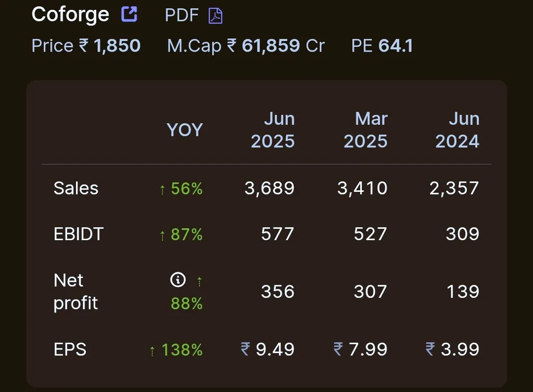Click the green up arrow beside 56%
533x392 pixels.
pos(162,189)
